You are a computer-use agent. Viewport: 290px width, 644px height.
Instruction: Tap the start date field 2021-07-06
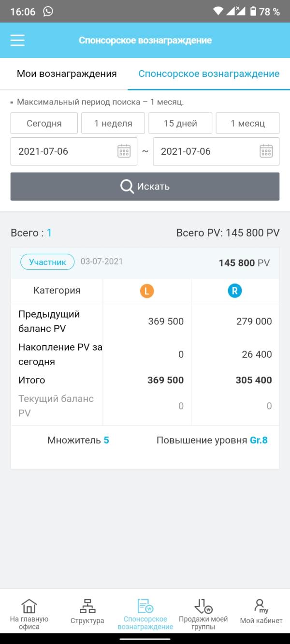coord(73,151)
